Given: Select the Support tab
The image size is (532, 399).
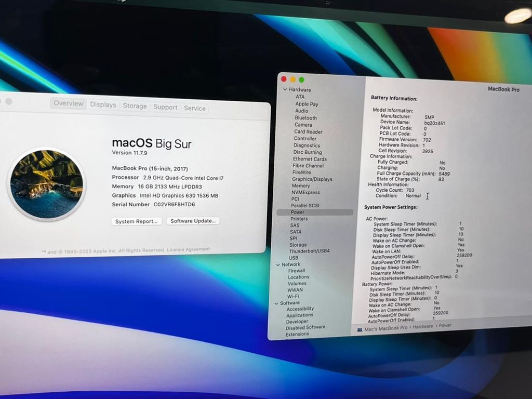Looking at the screenshot, I should pos(165,107).
